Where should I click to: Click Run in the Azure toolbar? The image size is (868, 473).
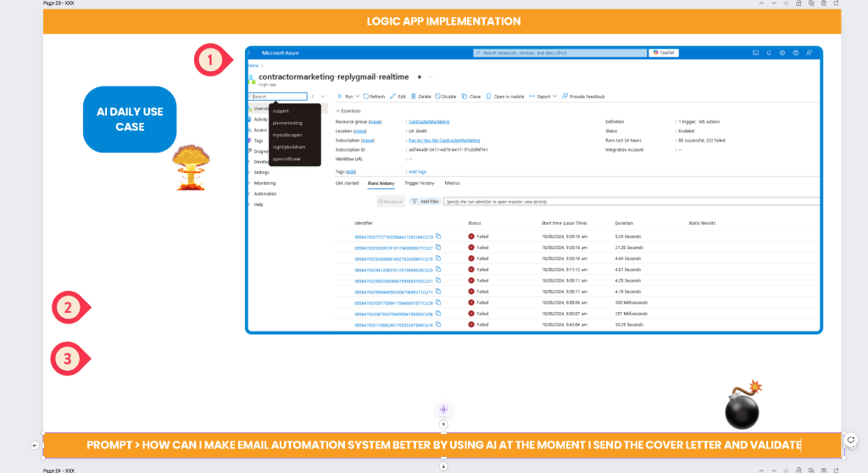coord(346,97)
